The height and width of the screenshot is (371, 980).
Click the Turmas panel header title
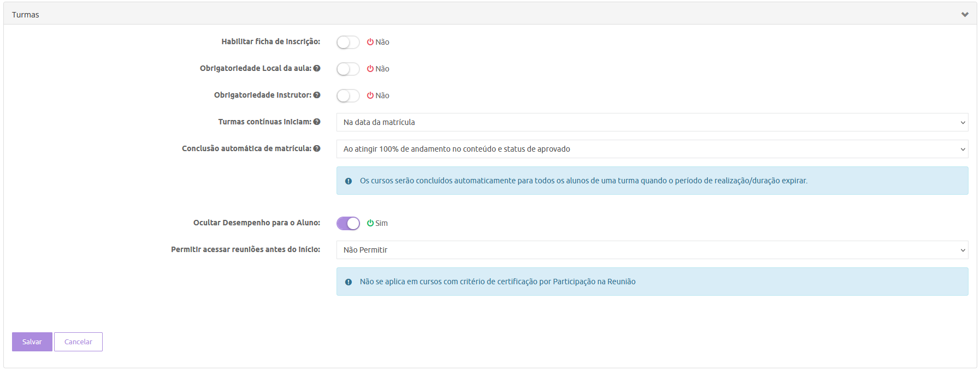[26, 15]
